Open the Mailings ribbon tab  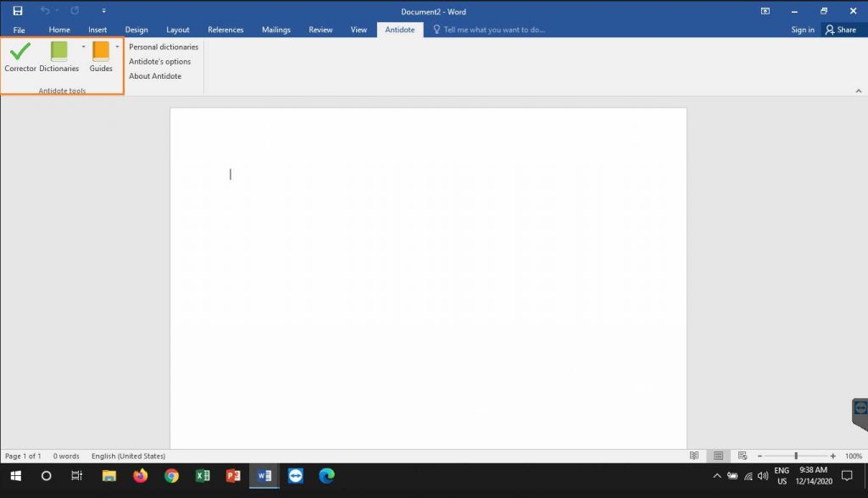pos(276,30)
